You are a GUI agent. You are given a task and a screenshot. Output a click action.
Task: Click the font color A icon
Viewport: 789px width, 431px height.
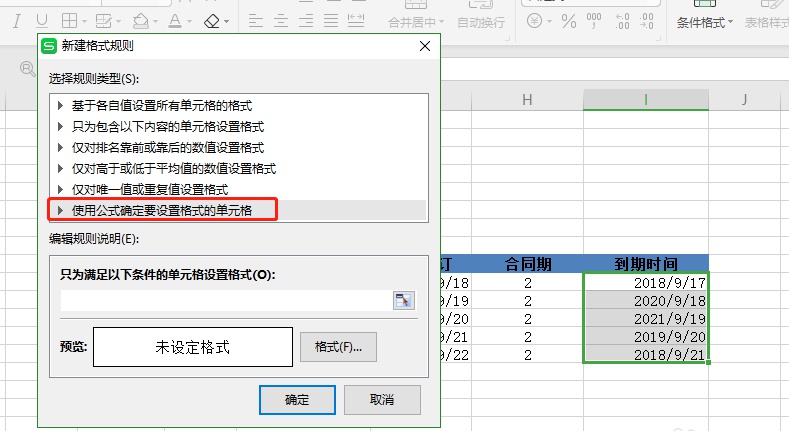pyautogui.click(x=175, y=21)
